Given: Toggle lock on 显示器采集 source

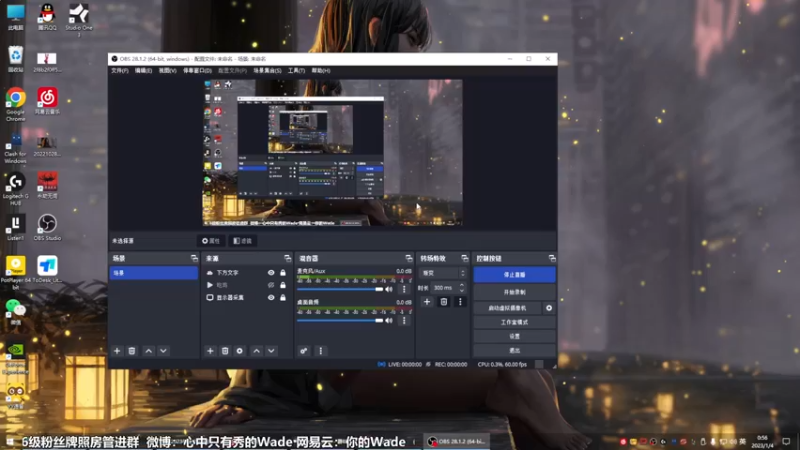Looking at the screenshot, I should [283, 297].
